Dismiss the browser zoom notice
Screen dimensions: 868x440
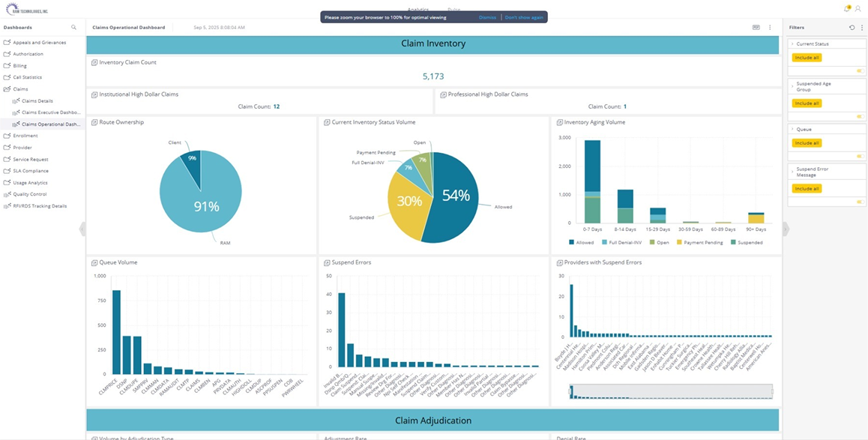[487, 16]
